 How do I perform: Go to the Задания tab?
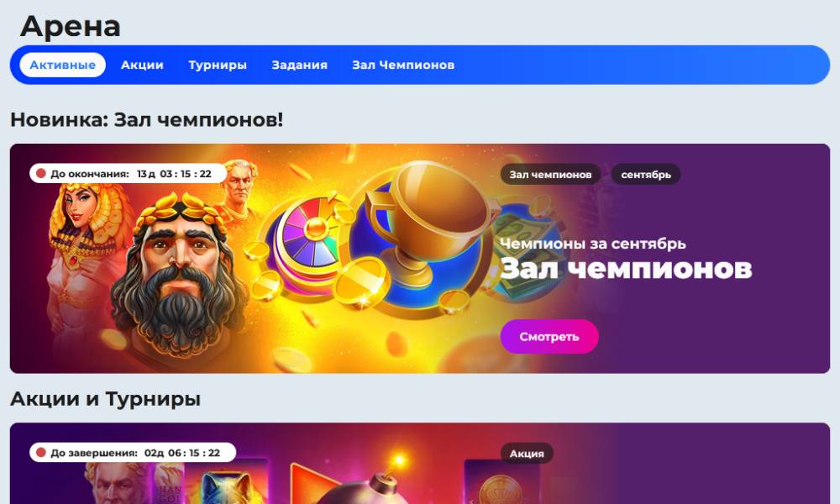click(x=300, y=65)
